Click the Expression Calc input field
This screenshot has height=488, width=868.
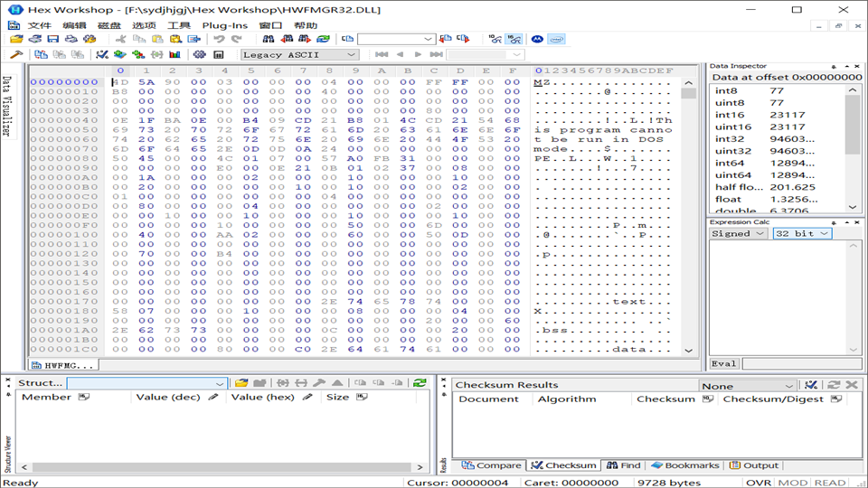pyautogui.click(x=801, y=363)
